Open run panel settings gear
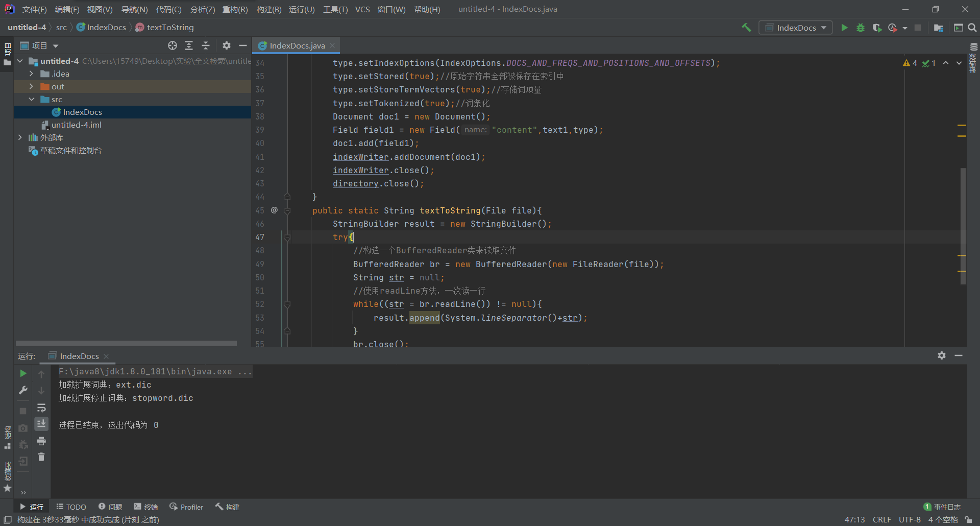Viewport: 980px width, 526px height. tap(942, 355)
